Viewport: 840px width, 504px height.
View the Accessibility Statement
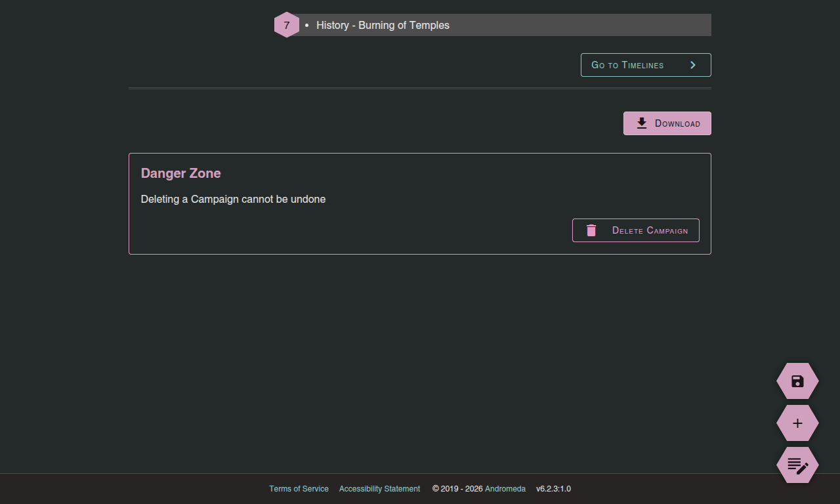pos(379,488)
